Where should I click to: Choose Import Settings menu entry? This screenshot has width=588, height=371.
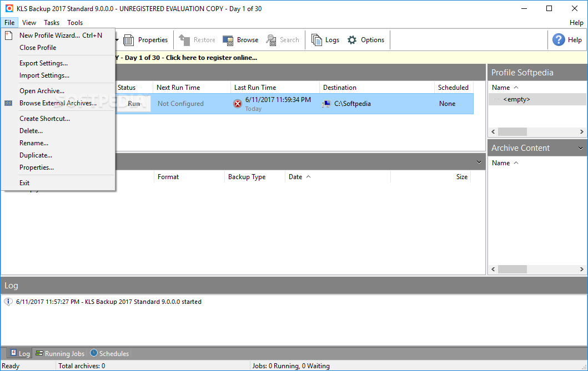pyautogui.click(x=58, y=75)
